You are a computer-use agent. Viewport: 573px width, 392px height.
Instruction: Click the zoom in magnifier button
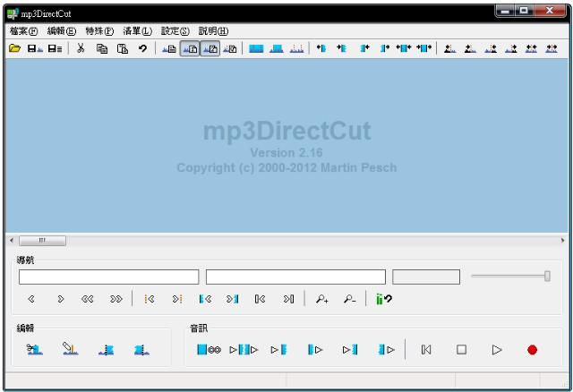point(321,302)
